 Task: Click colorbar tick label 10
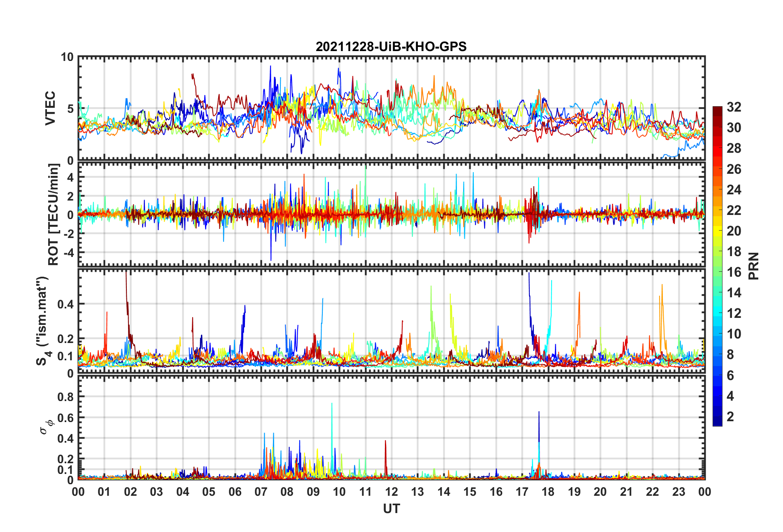pyautogui.click(x=734, y=334)
